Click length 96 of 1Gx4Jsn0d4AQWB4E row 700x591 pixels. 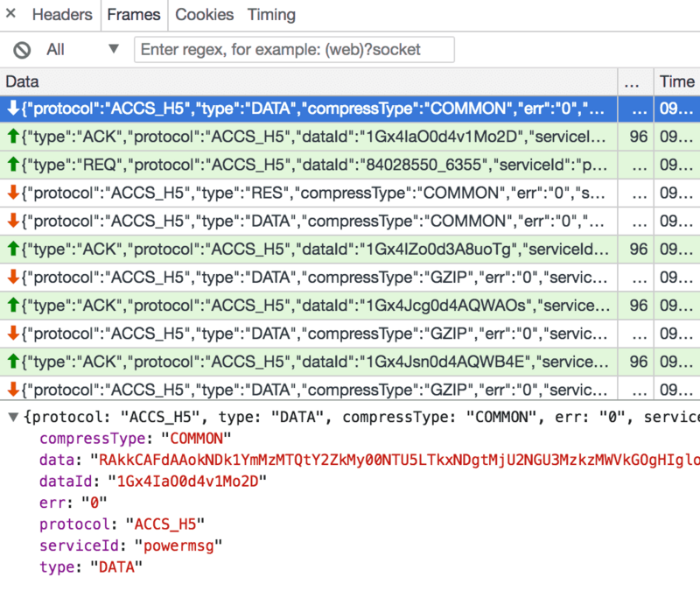click(639, 362)
